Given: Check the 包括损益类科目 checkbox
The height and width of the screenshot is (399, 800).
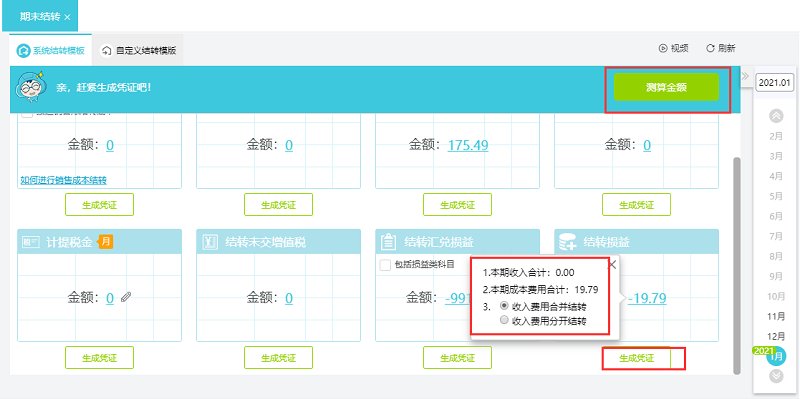Looking at the screenshot, I should (386, 265).
